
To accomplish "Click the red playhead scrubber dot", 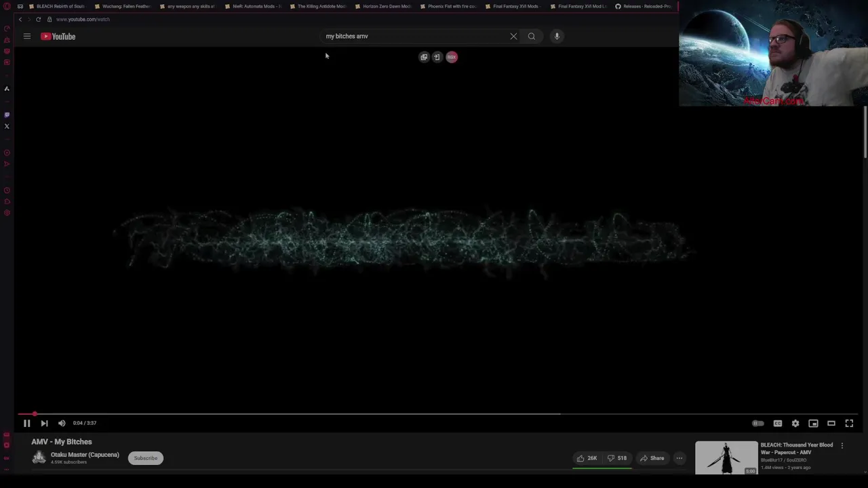I will point(35,413).
